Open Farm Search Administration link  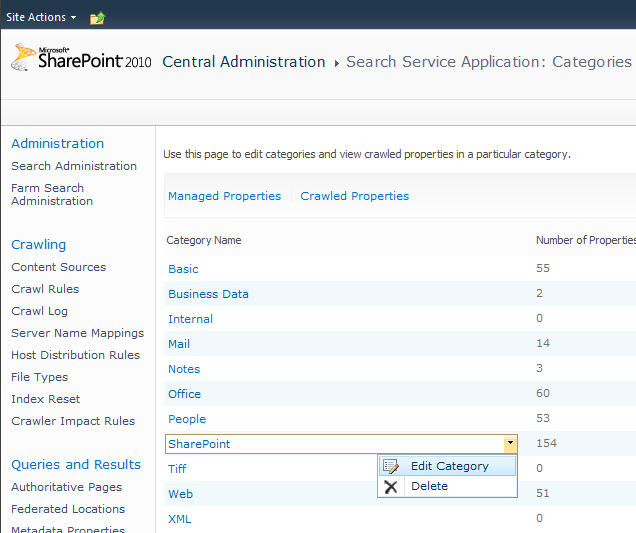(52, 194)
